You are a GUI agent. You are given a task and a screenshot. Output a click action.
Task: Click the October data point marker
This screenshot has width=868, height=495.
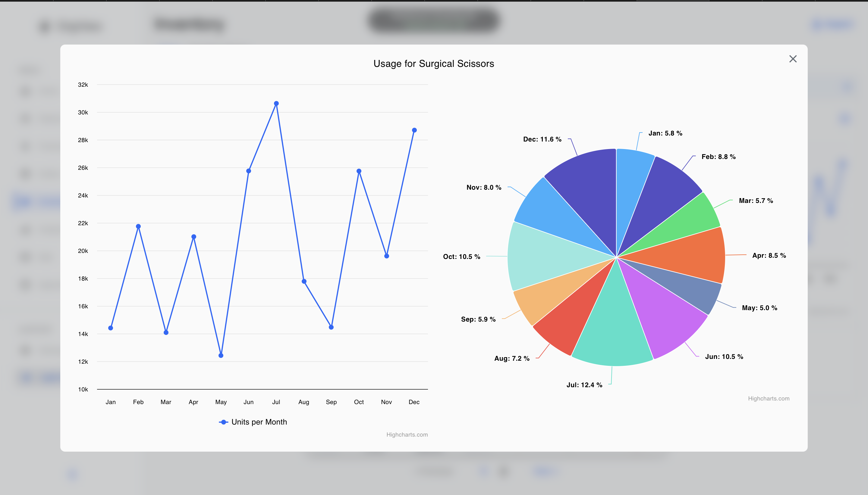359,171
